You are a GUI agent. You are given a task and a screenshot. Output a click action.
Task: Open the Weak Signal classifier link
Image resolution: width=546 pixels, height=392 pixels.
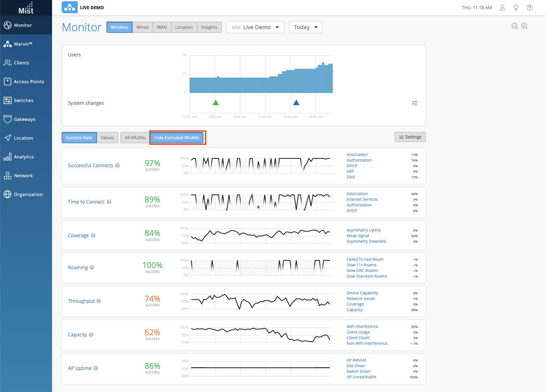357,236
